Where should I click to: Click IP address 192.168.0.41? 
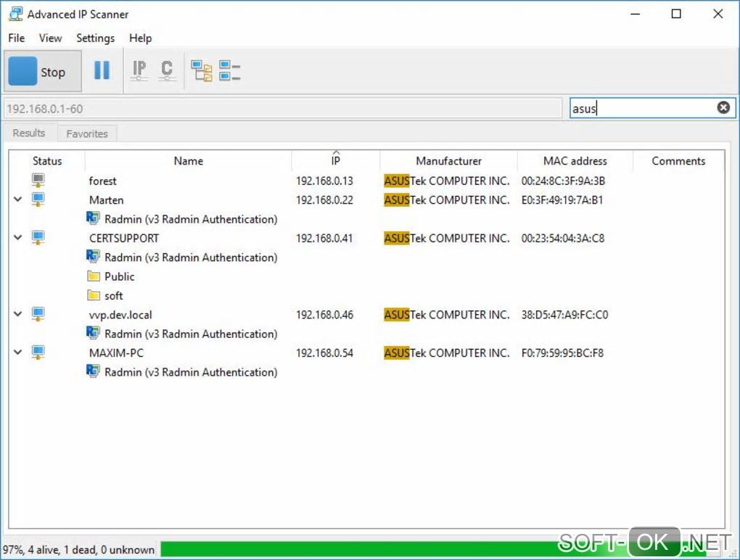click(x=324, y=238)
